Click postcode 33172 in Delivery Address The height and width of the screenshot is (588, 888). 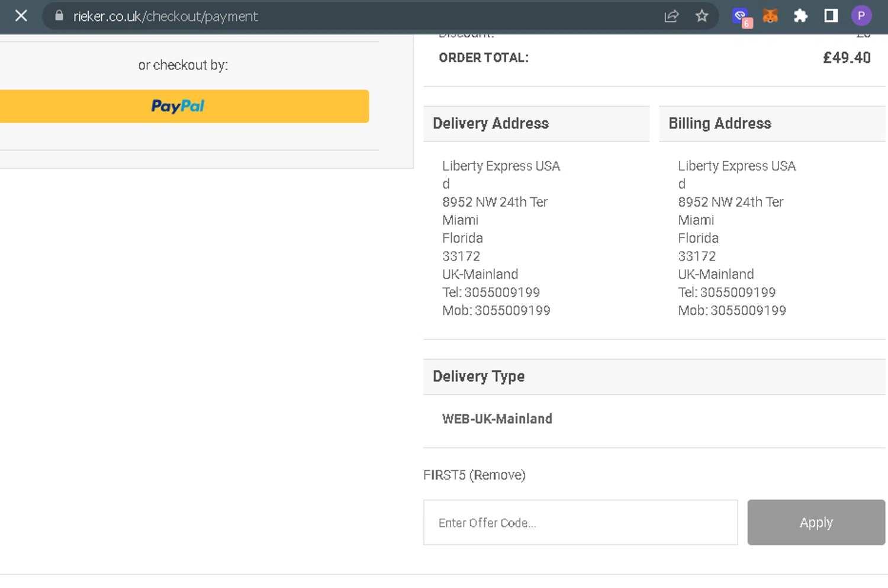pos(461,256)
